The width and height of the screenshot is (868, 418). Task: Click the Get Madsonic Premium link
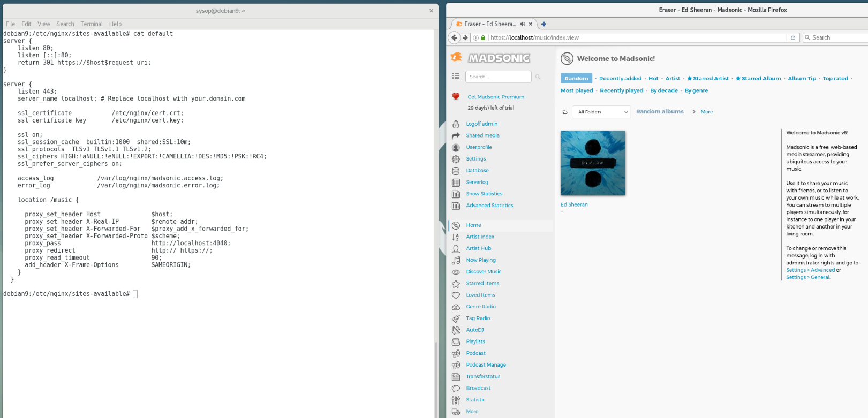[495, 97]
